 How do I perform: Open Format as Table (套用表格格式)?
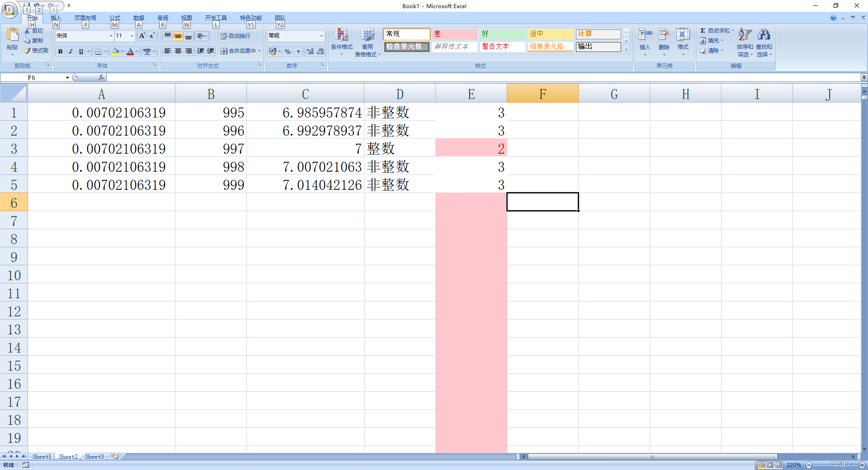point(368,42)
